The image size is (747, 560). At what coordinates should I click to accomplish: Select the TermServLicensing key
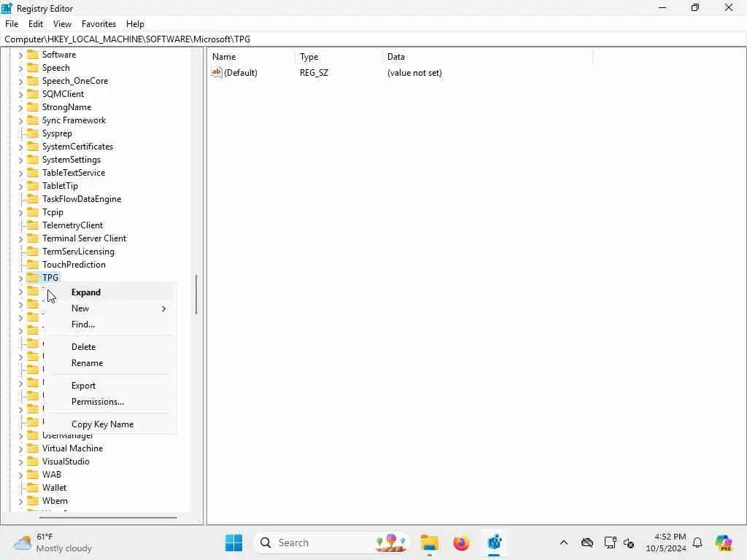(x=78, y=252)
